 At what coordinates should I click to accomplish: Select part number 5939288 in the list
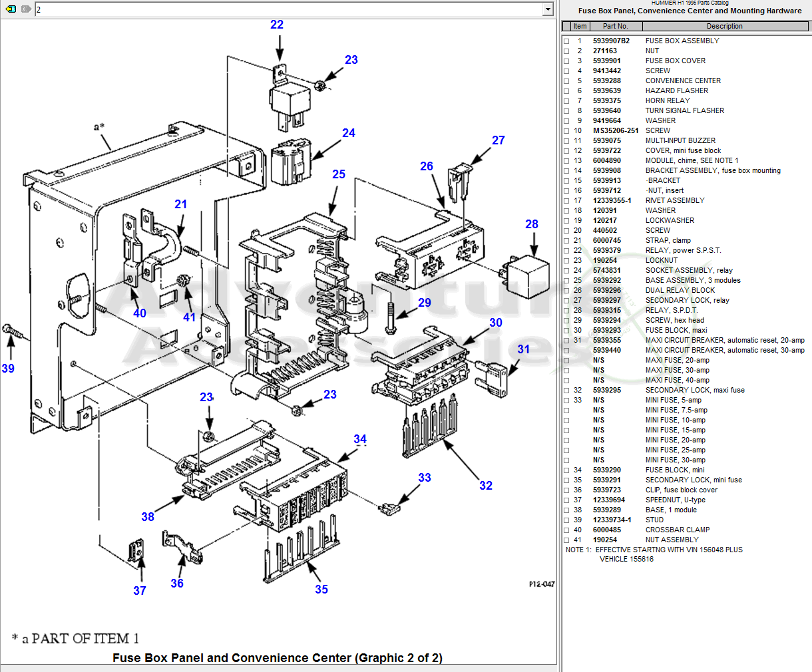point(607,81)
